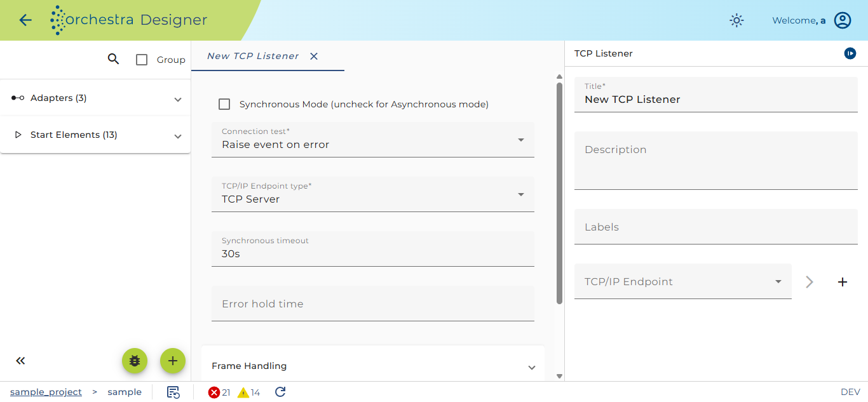
Task: Open the user account avatar menu
Action: (843, 20)
